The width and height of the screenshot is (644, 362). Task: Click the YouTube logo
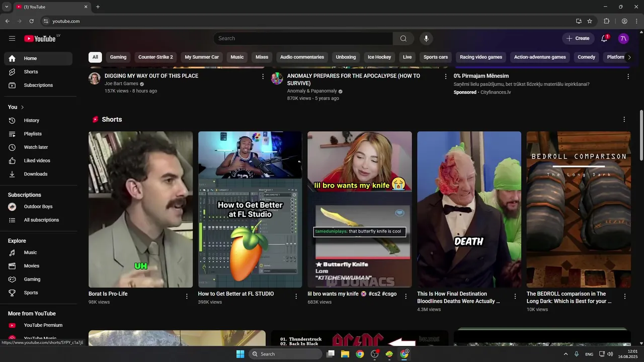pos(40,39)
